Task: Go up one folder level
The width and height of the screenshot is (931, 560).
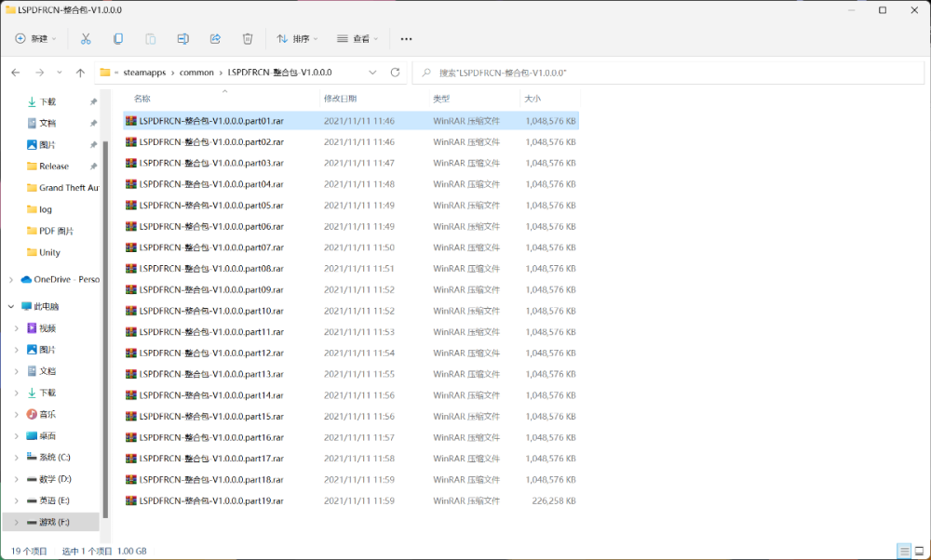Action: [x=81, y=73]
